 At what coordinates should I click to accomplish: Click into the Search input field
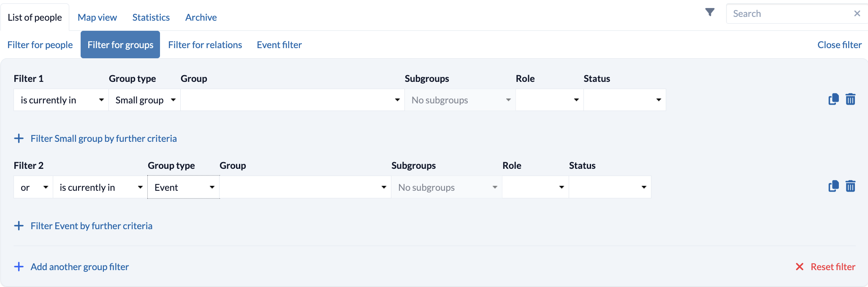point(789,14)
